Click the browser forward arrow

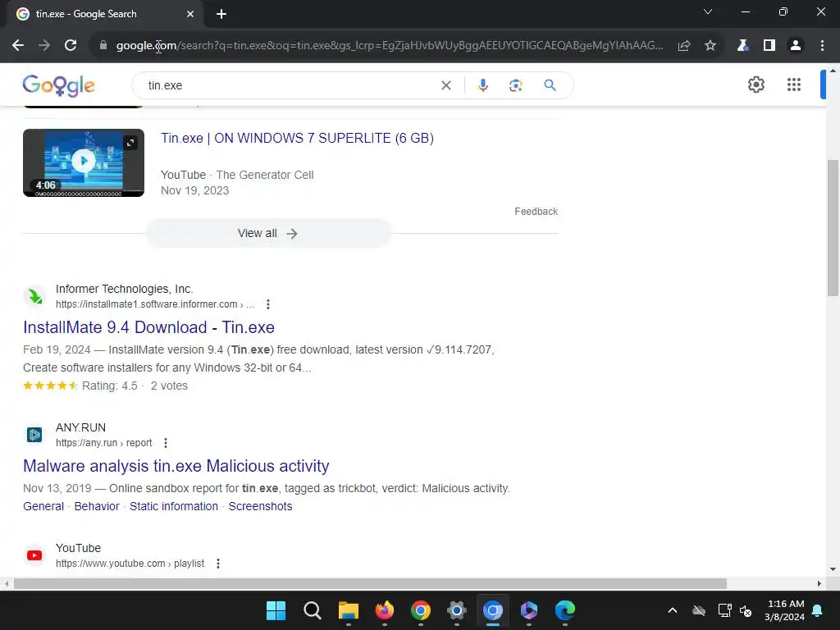44,46
